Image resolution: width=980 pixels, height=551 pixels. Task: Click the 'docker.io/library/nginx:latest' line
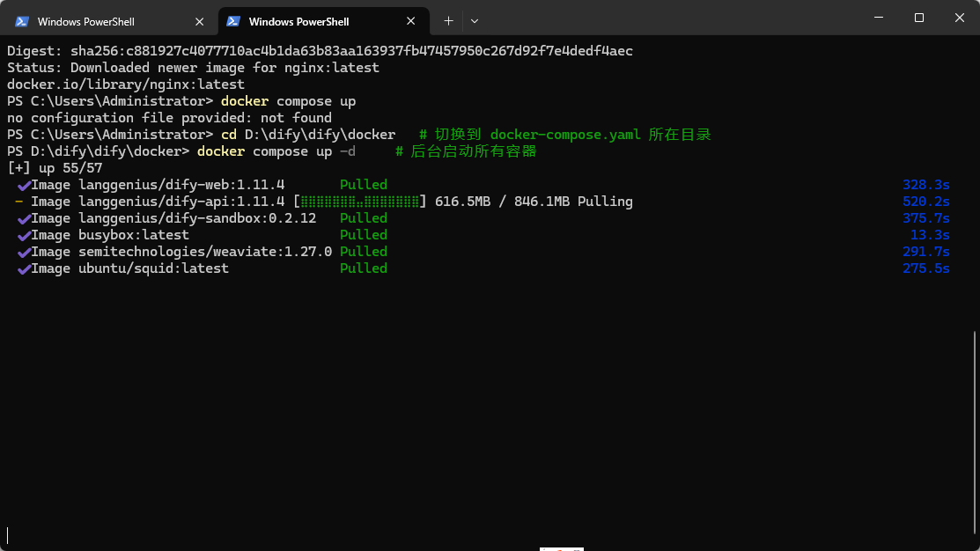click(x=126, y=84)
